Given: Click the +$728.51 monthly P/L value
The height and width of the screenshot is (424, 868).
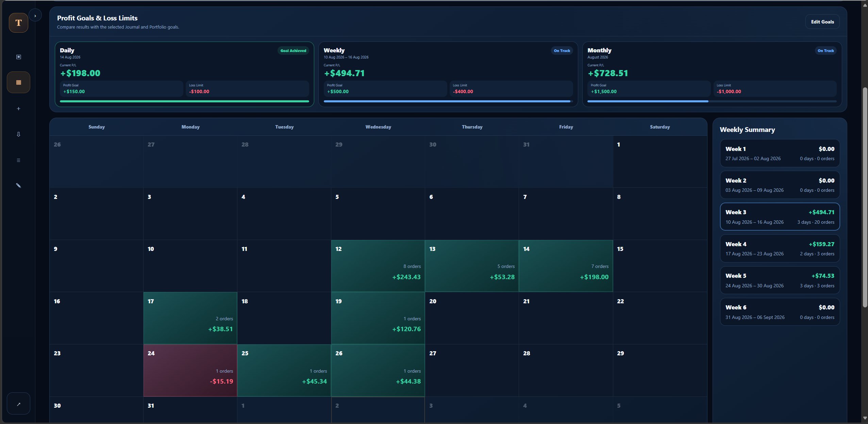Looking at the screenshot, I should (x=608, y=73).
